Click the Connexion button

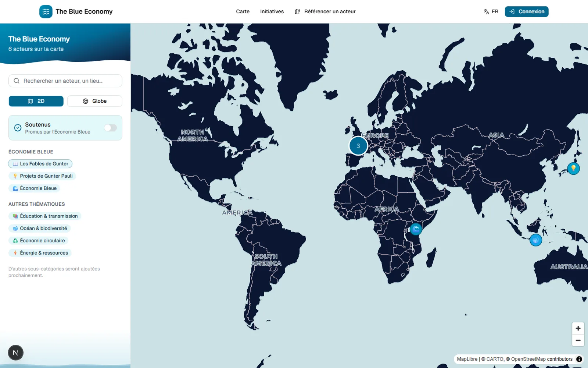click(x=527, y=11)
